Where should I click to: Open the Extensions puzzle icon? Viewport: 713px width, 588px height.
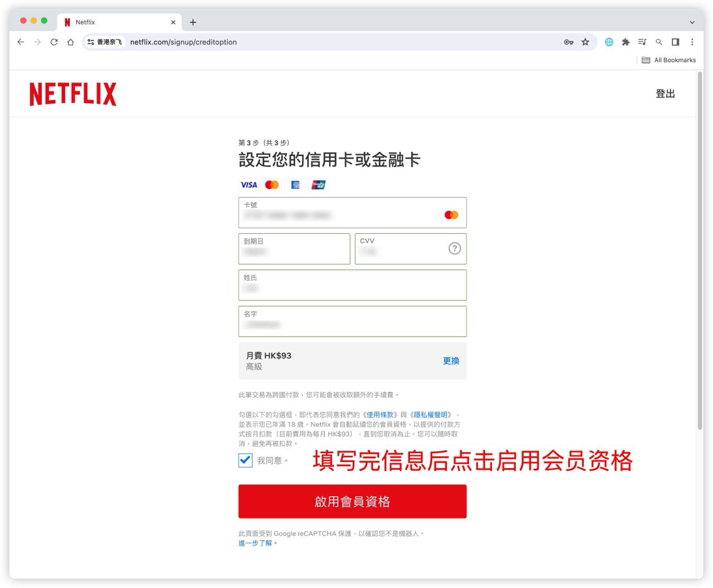[626, 42]
